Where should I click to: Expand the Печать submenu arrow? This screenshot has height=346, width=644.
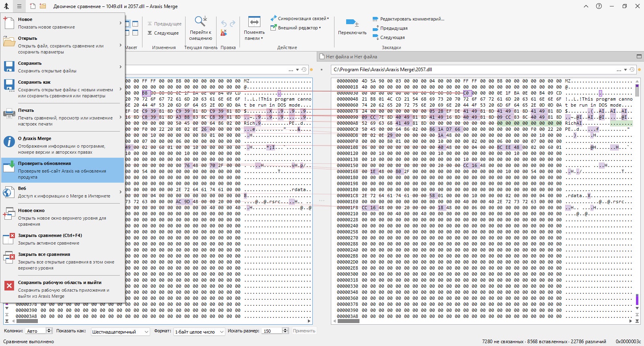(120, 117)
